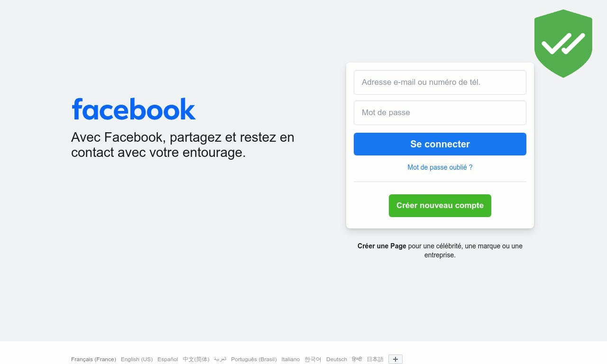This screenshot has height=364, width=607.
Task: Click the green shield checkmark icon
Action: tap(563, 44)
